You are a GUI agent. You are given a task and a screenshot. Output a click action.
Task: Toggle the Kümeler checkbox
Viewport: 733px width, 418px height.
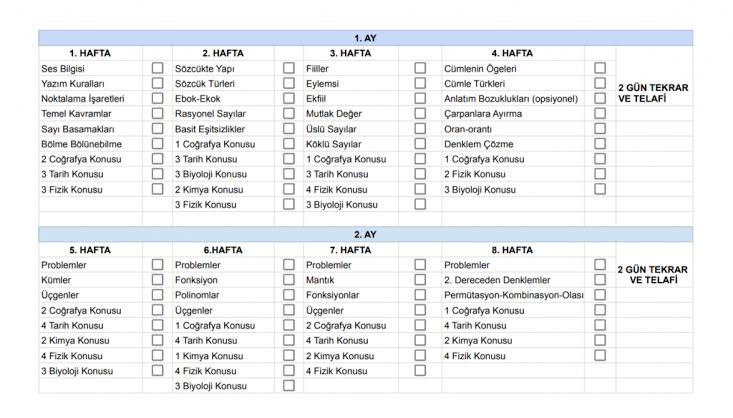(x=157, y=280)
